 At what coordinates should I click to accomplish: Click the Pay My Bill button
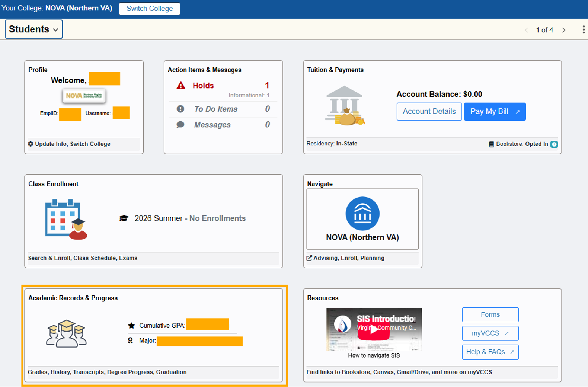pos(495,112)
